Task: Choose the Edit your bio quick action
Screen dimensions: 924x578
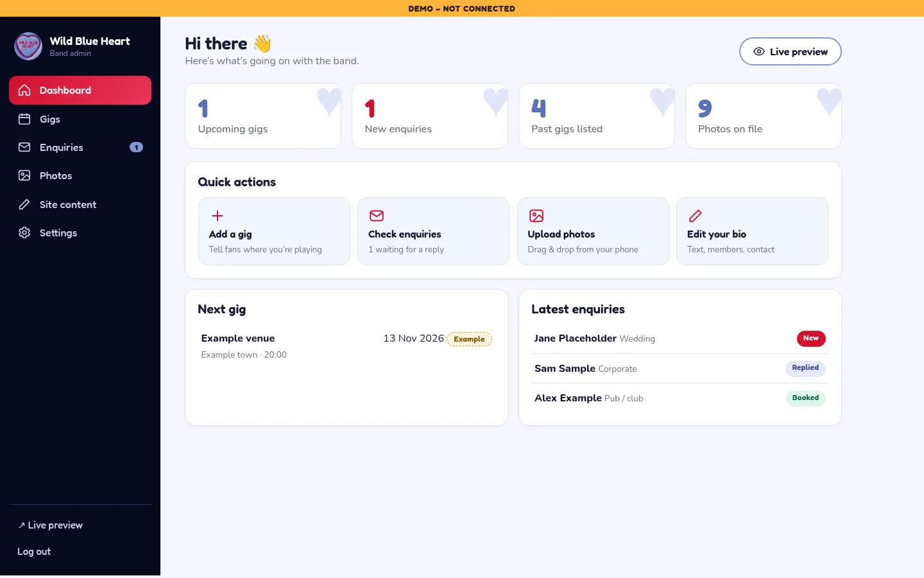Action: click(x=752, y=231)
